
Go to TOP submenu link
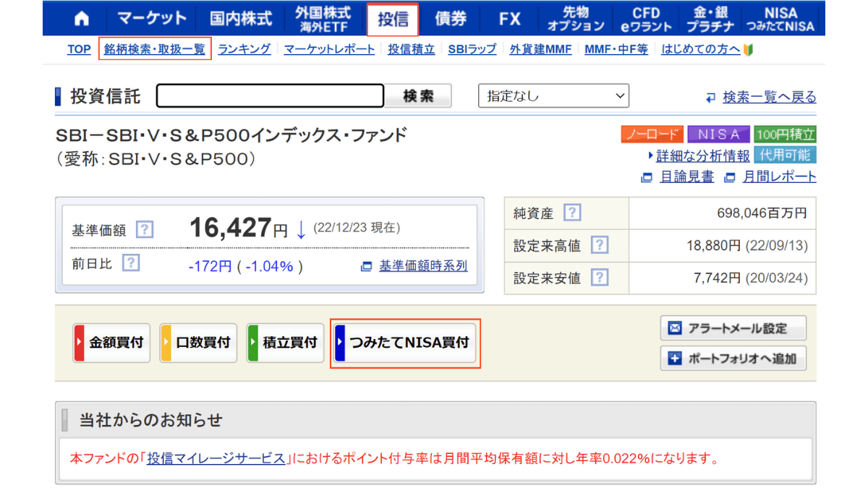click(79, 49)
